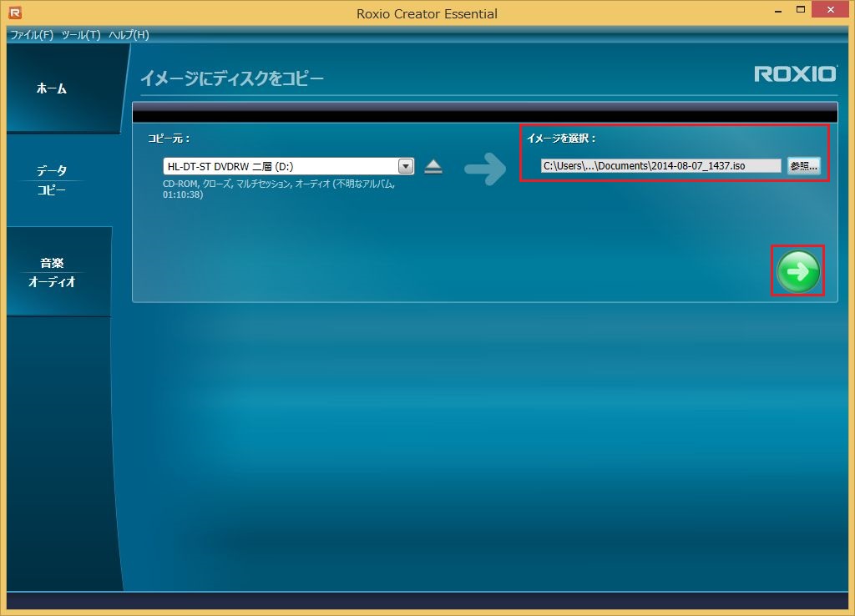
Task: Go to the 音楽 オーディオ tab
Action: [x=52, y=272]
